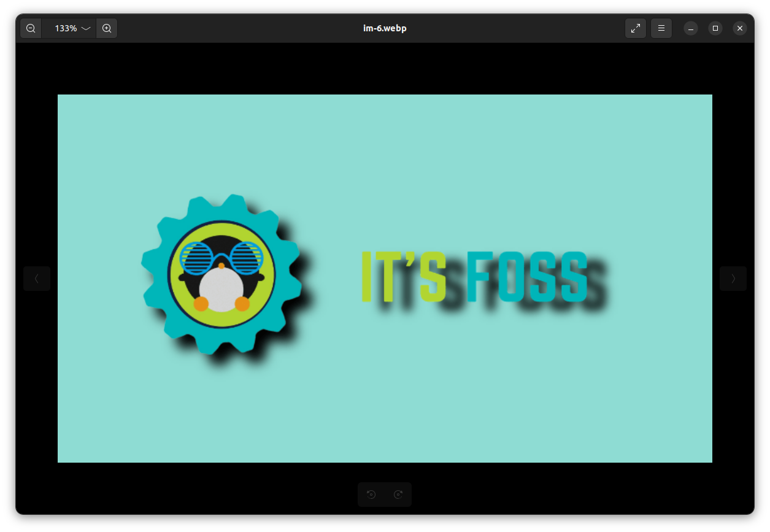Screen dimensions: 770x532
Task: Collapse the zoom selector by clicking its arrow
Action: pos(85,28)
